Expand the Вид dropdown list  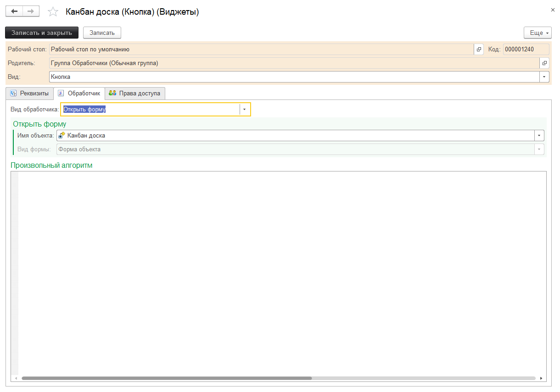[x=544, y=77]
